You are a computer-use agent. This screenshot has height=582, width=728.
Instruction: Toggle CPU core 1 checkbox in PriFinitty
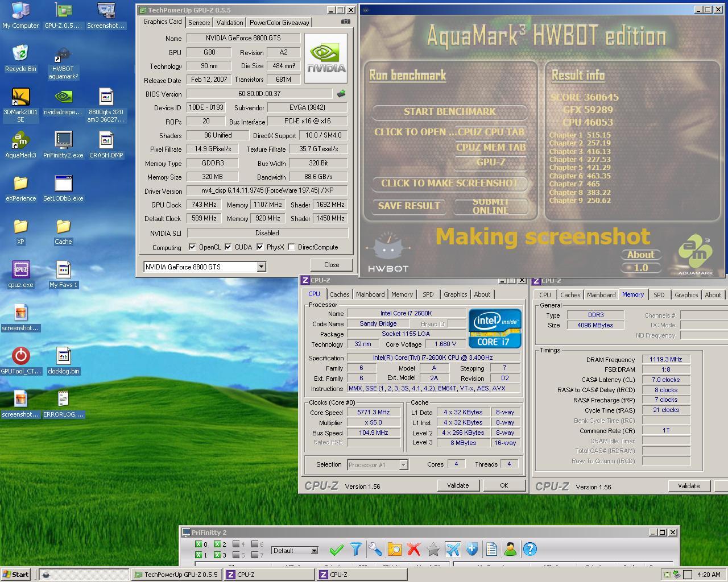(x=198, y=555)
